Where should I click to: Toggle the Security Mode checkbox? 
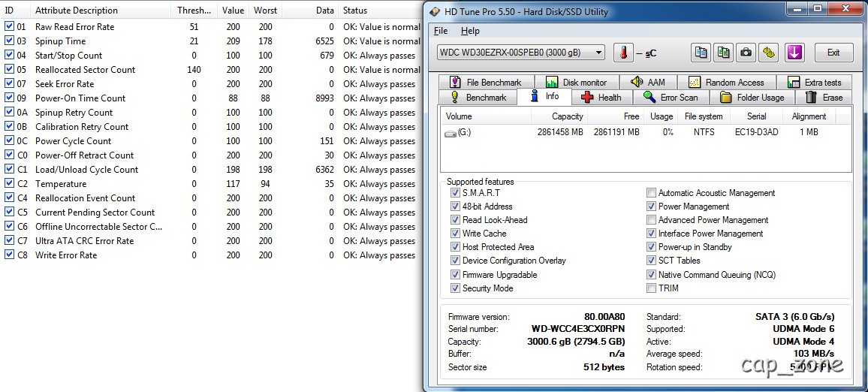455,288
